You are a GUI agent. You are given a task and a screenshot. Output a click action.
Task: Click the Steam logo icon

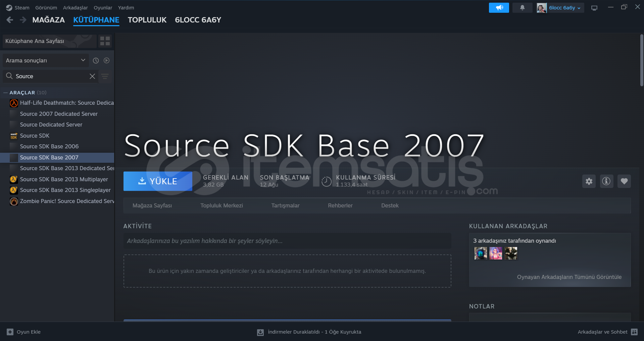[x=9, y=8]
